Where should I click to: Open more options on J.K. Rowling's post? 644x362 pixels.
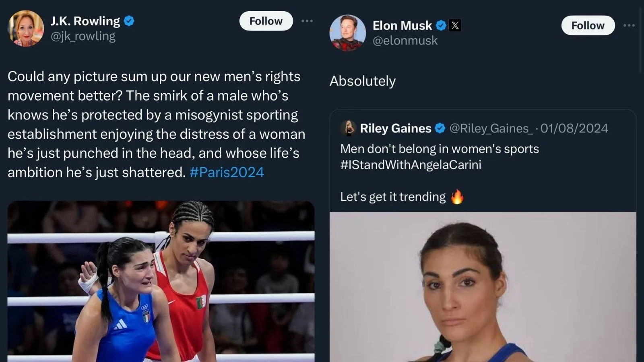(x=307, y=21)
